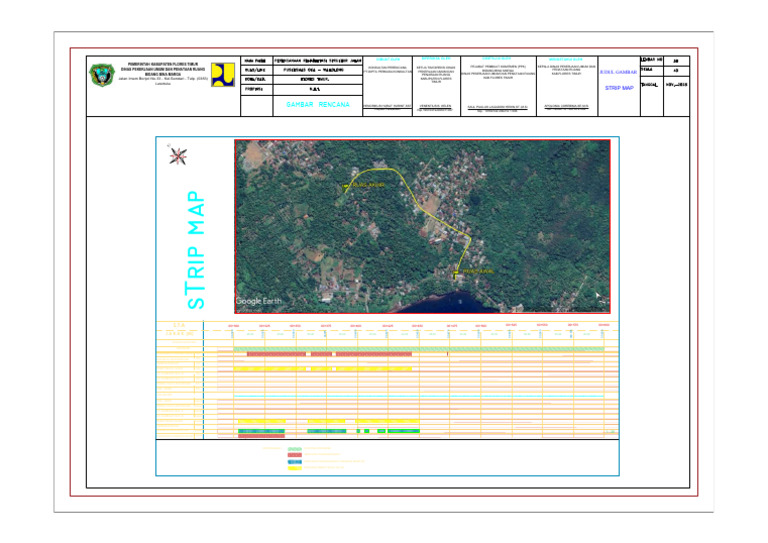
Task: Select the "JUDUL GAMBAR" heading in title block
Action: click(619, 72)
